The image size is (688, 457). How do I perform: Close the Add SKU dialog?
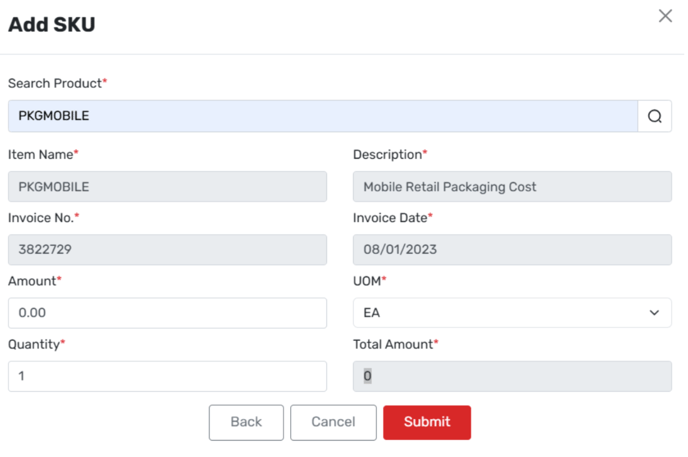pyautogui.click(x=665, y=16)
